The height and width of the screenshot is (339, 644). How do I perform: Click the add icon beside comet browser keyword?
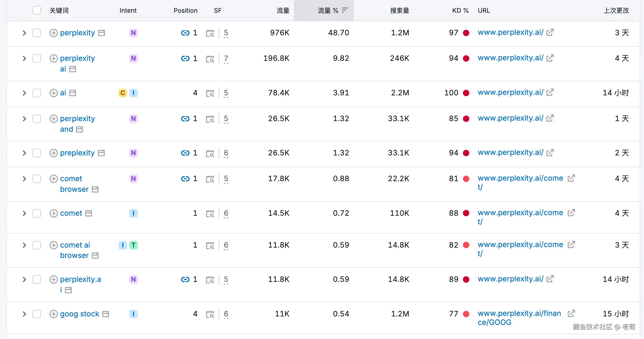tap(53, 179)
